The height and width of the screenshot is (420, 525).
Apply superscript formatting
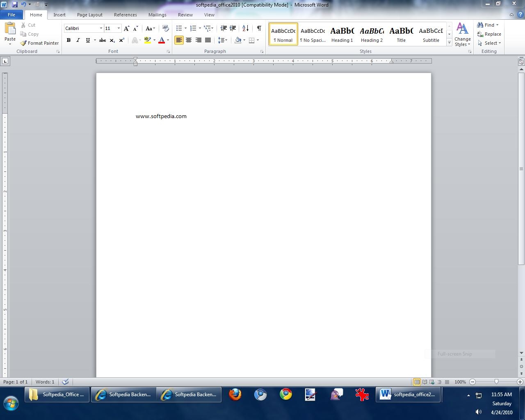click(x=122, y=40)
